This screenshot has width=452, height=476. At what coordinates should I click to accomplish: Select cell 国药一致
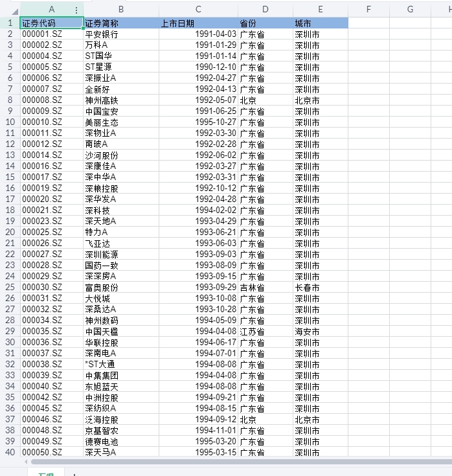(121, 265)
